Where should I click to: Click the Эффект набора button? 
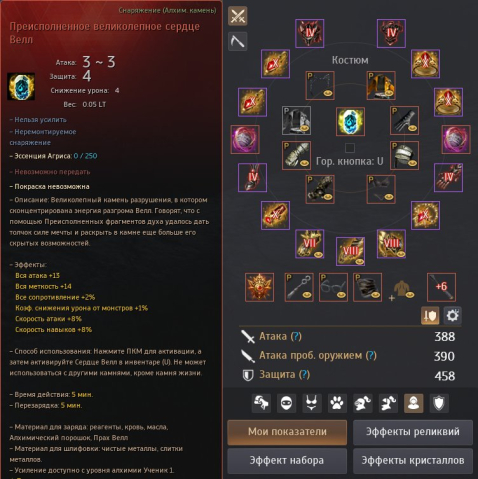[287, 460]
